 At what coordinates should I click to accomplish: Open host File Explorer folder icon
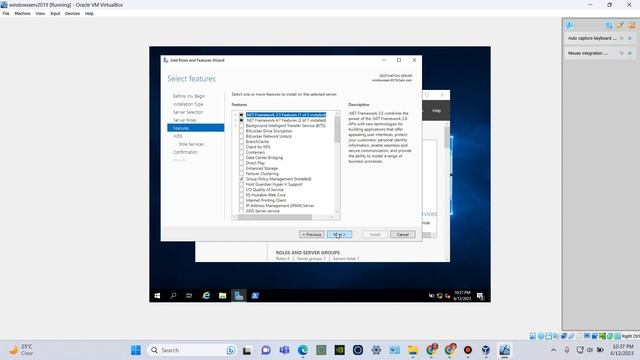[413, 350]
